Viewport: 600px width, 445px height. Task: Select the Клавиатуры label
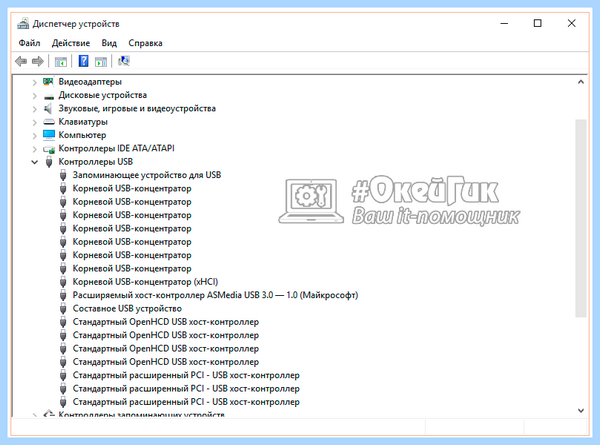point(83,122)
